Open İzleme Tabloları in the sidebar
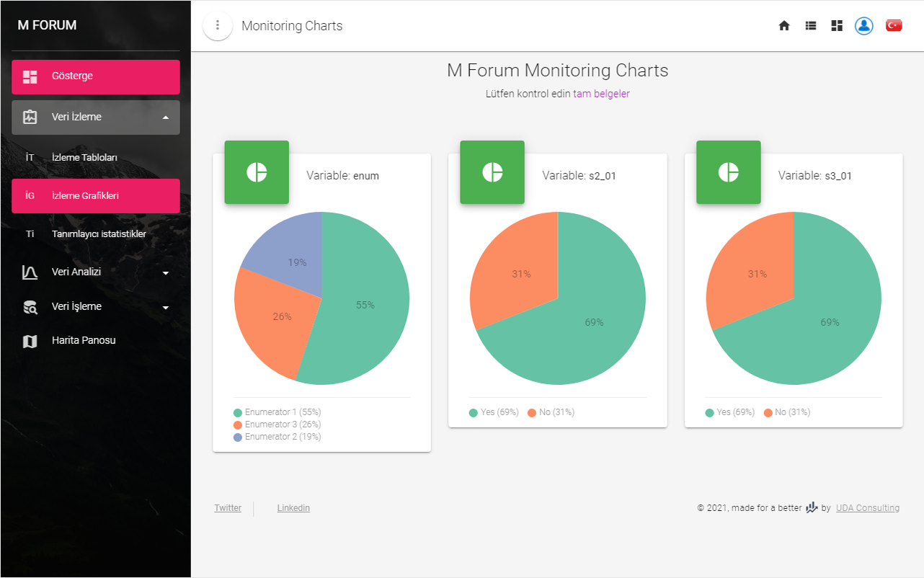Viewport: 924px width, 578px height. tap(96, 158)
